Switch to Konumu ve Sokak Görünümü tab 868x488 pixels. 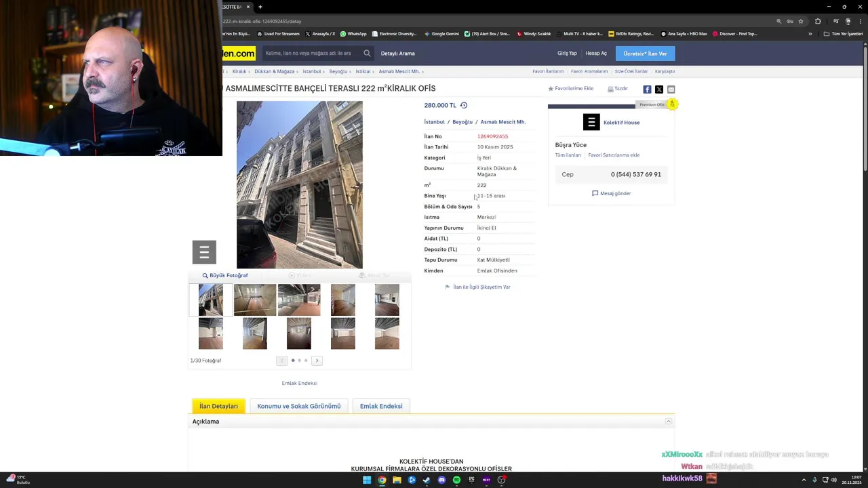click(x=299, y=406)
